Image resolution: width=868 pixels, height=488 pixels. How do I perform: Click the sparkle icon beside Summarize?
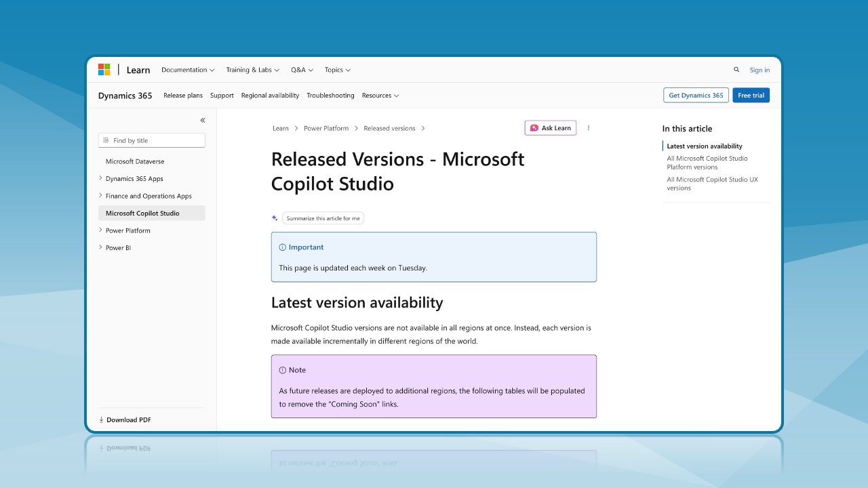tap(275, 218)
